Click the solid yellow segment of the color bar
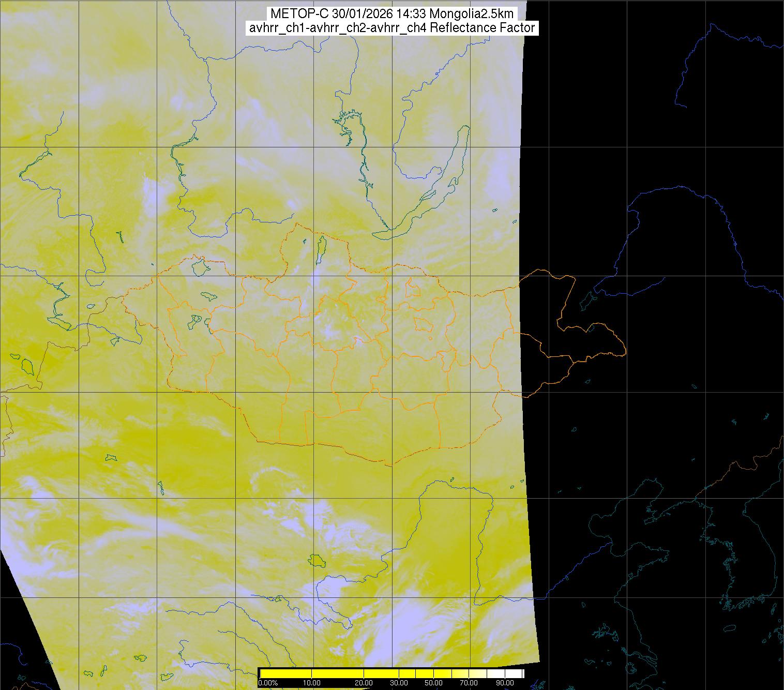The height and width of the screenshot is (690, 784). (x=336, y=673)
